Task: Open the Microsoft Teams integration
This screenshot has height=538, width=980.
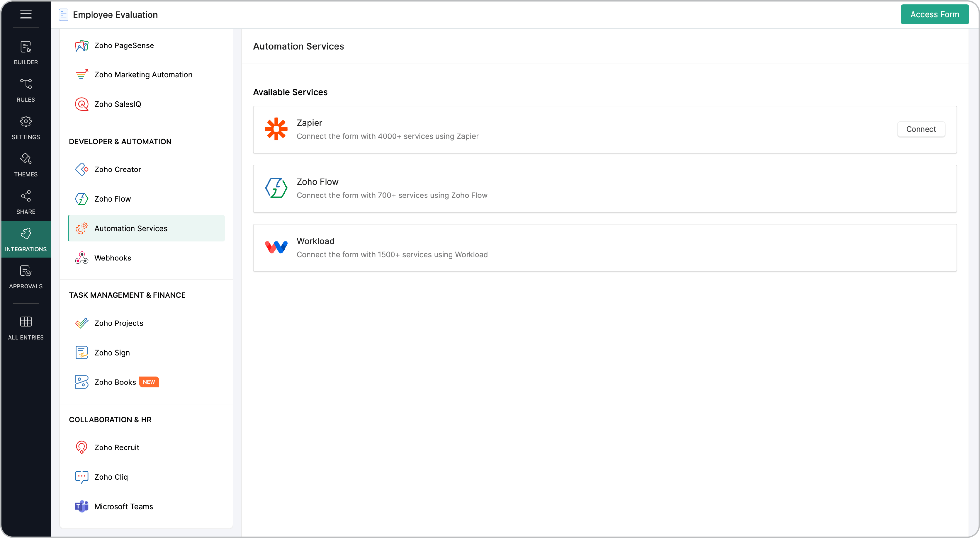Action: pos(124,506)
